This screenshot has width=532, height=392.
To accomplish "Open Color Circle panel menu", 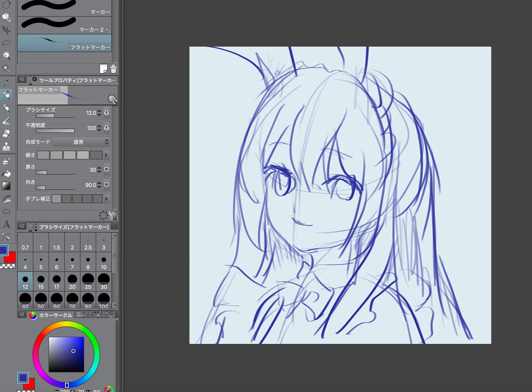I will (x=22, y=315).
